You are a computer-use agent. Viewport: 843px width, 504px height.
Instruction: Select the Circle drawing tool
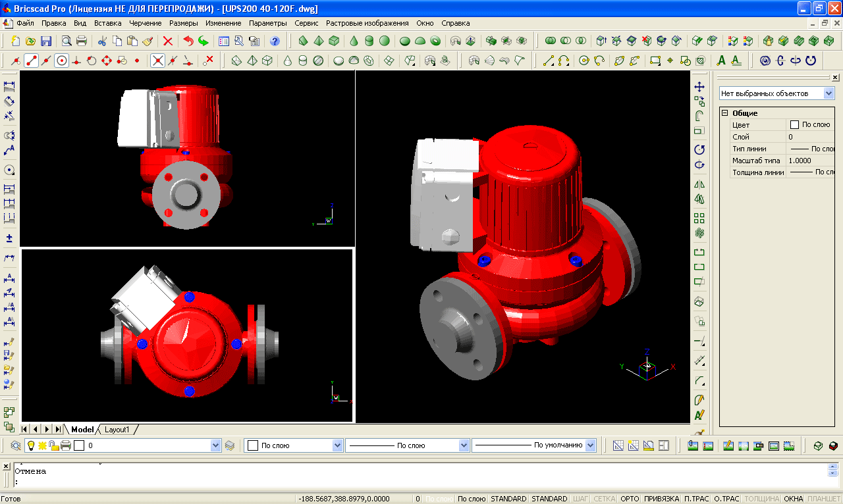tap(584, 61)
